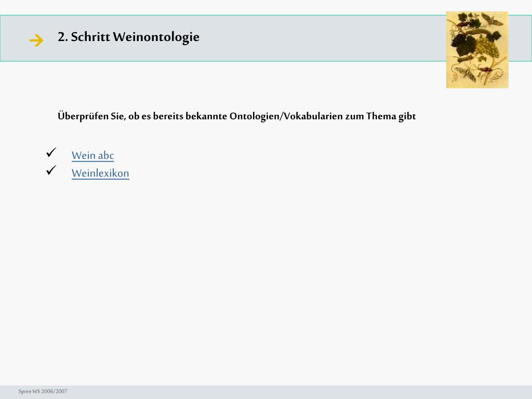532x399 pixels.
Task: Click the yellow arrow icon beside title
Action: click(36, 41)
